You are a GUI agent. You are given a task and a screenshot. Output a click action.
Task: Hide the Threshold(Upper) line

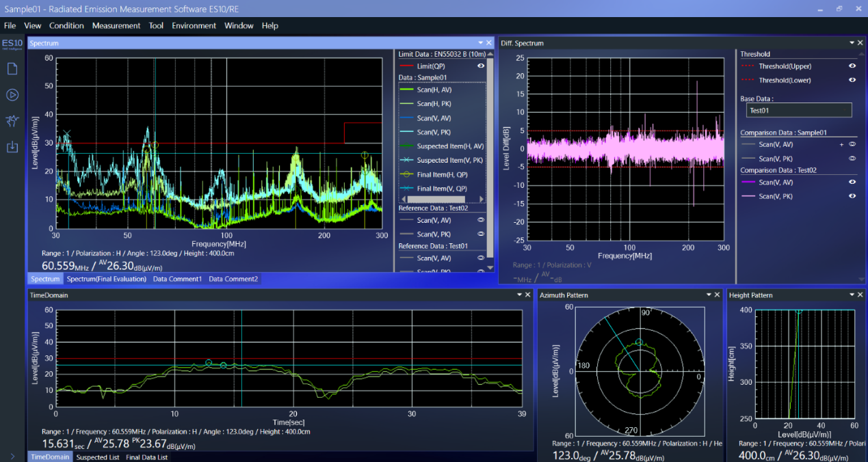(x=852, y=66)
